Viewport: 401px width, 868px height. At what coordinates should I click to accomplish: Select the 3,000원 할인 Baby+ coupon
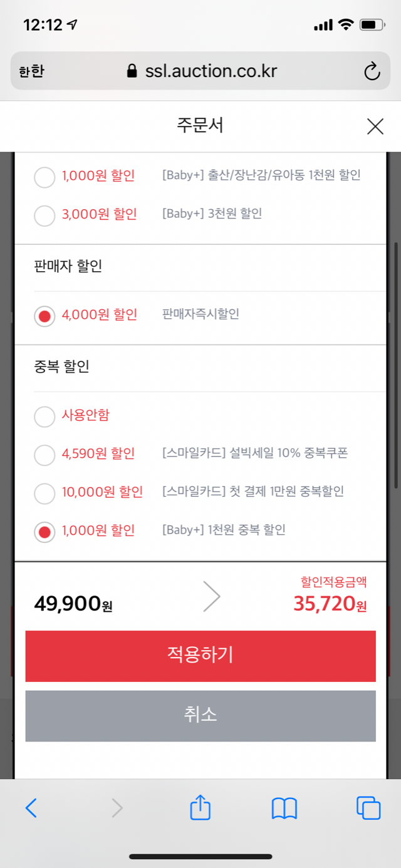(x=44, y=215)
